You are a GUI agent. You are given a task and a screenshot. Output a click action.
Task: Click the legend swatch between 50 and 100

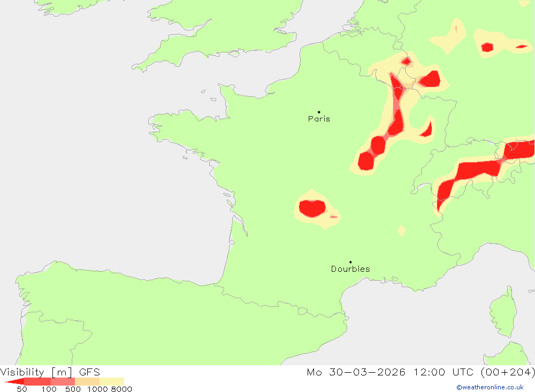(37, 381)
